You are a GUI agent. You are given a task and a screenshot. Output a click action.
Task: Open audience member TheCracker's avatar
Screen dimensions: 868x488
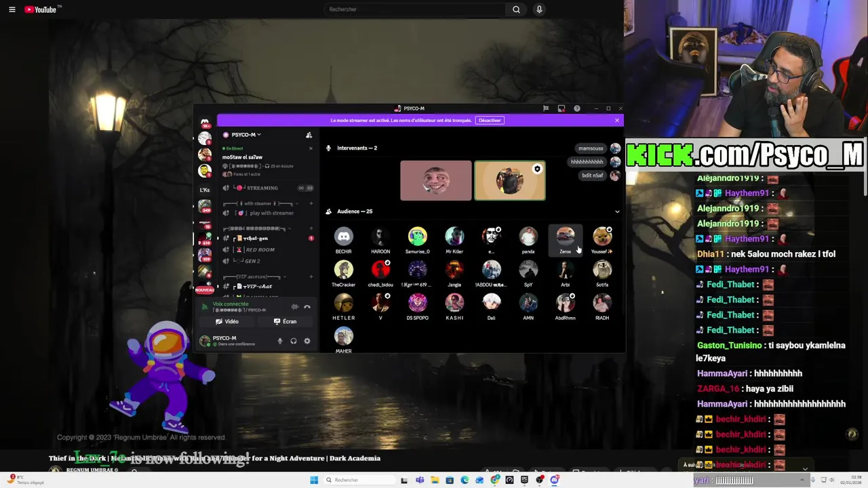click(x=344, y=270)
